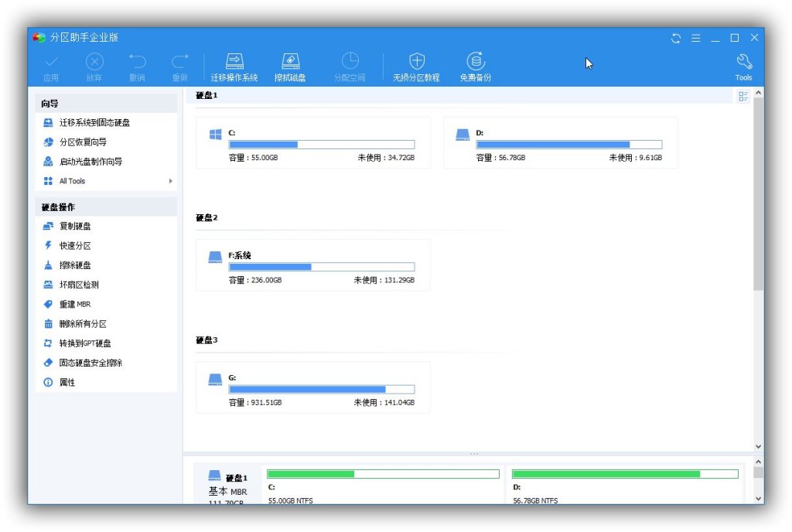Toggle the disk view layout icon
The image size is (792, 532).
[743, 97]
